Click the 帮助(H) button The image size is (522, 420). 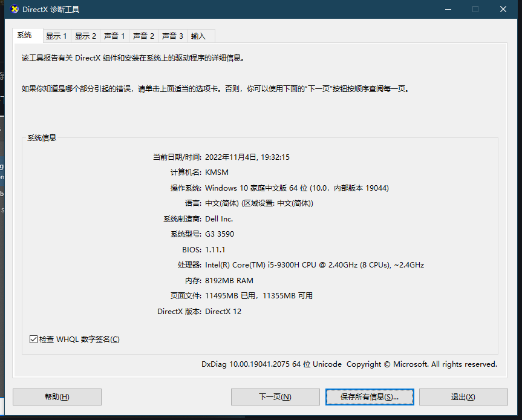(56, 397)
